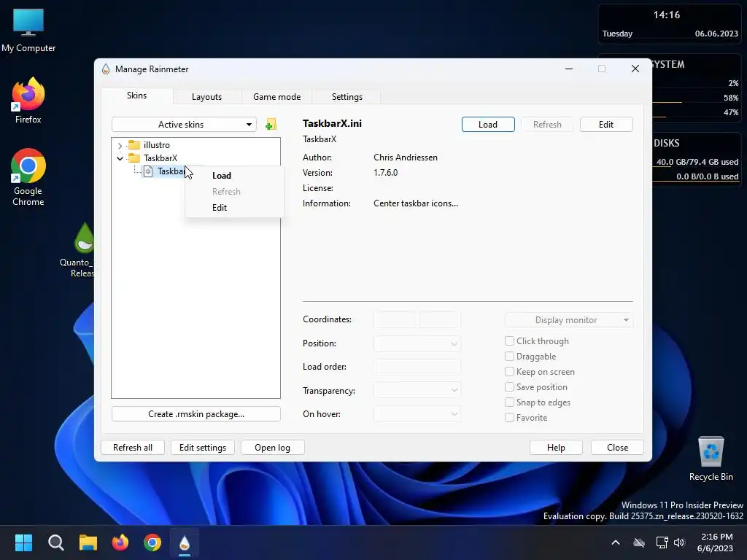Switch to the Layouts tab
747x560 pixels.
206,97
